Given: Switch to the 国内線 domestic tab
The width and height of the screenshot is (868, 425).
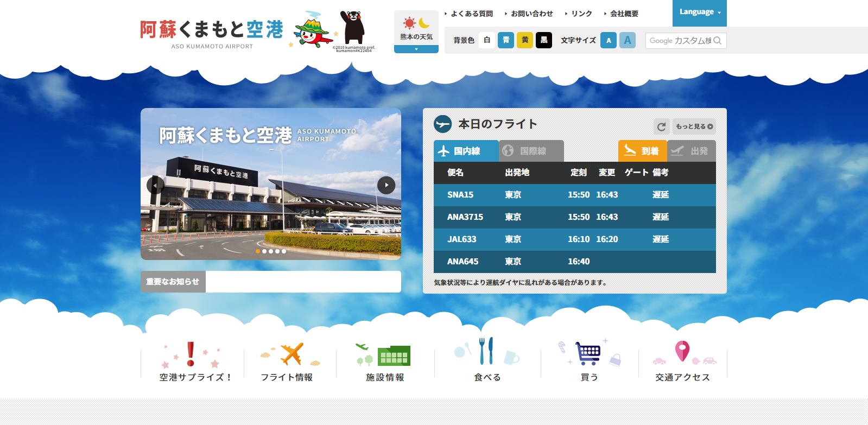Looking at the screenshot, I should pyautogui.click(x=466, y=151).
